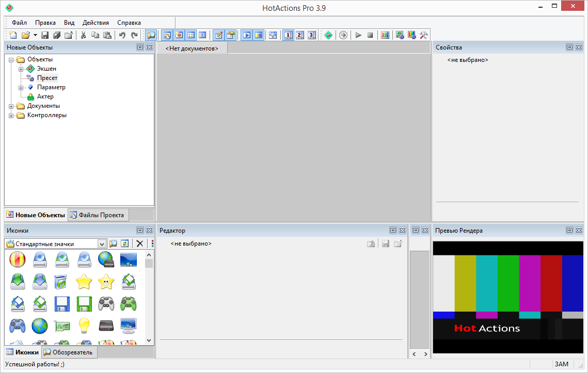Image resolution: width=588 pixels, height=373 pixels.
Task: Expand the Контроллеры folder node
Action: [11, 116]
